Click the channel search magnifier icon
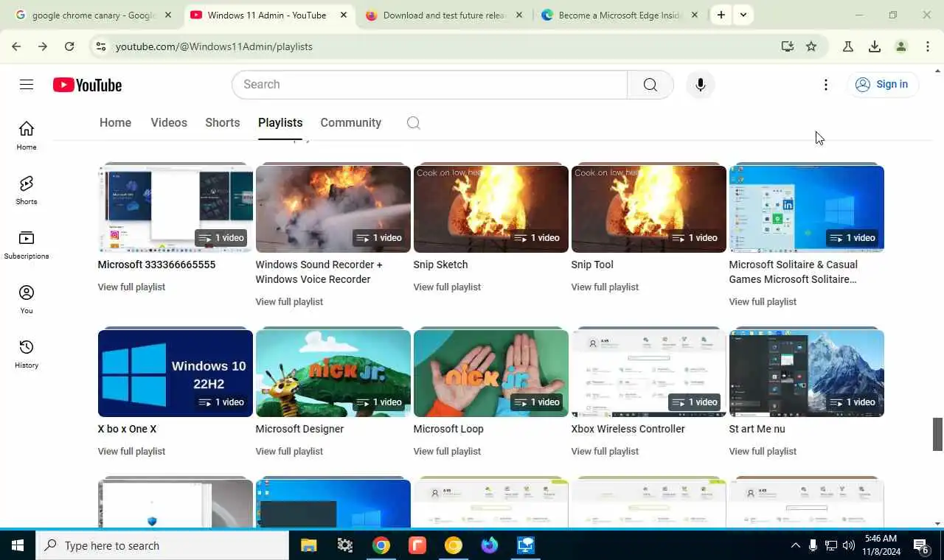This screenshot has height=560, width=944. 414,123
